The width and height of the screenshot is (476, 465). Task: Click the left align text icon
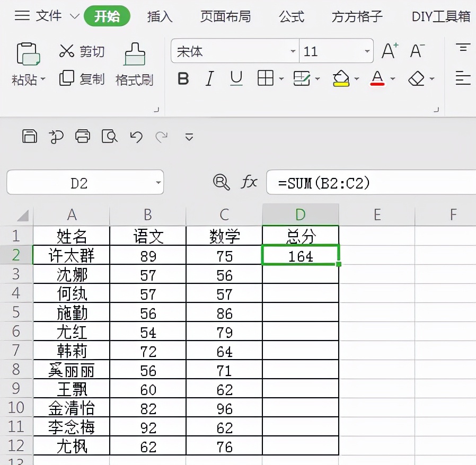pos(463,78)
